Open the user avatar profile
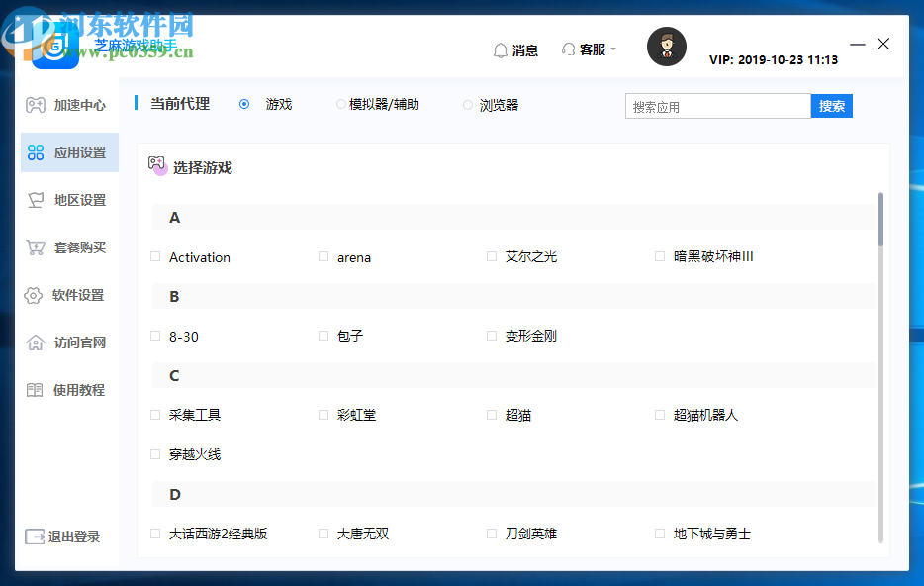The height and width of the screenshot is (586, 924). pos(667,47)
